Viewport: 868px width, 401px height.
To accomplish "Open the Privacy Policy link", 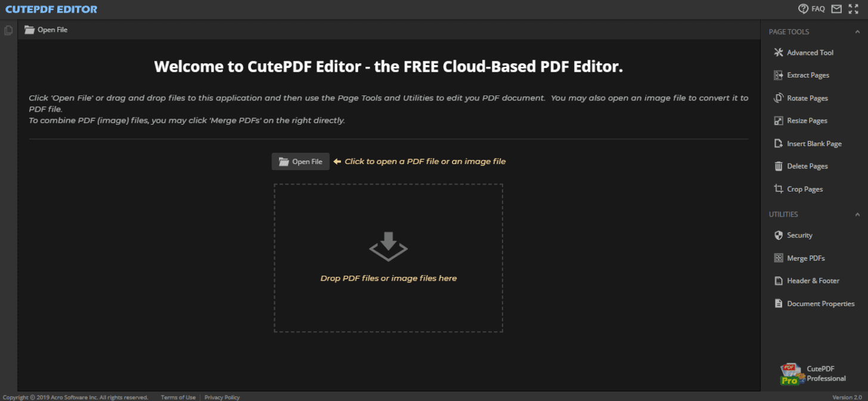I will coord(222,397).
